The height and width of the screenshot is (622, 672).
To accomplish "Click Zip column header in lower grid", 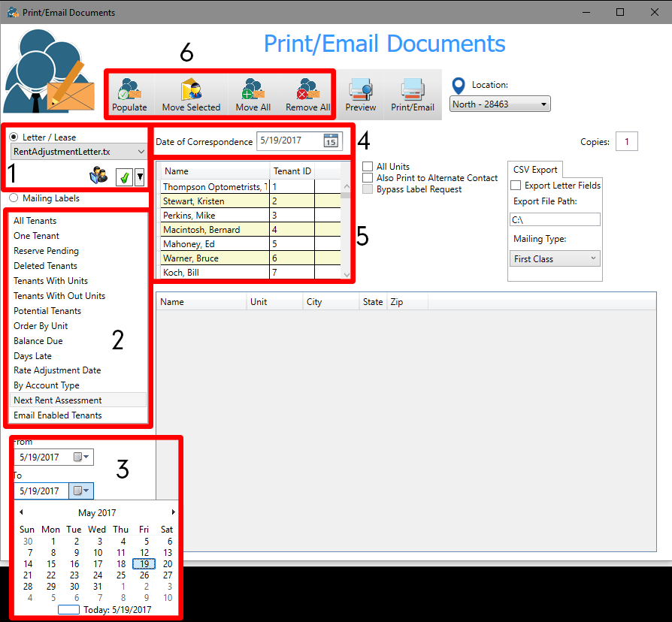I will [x=407, y=301].
